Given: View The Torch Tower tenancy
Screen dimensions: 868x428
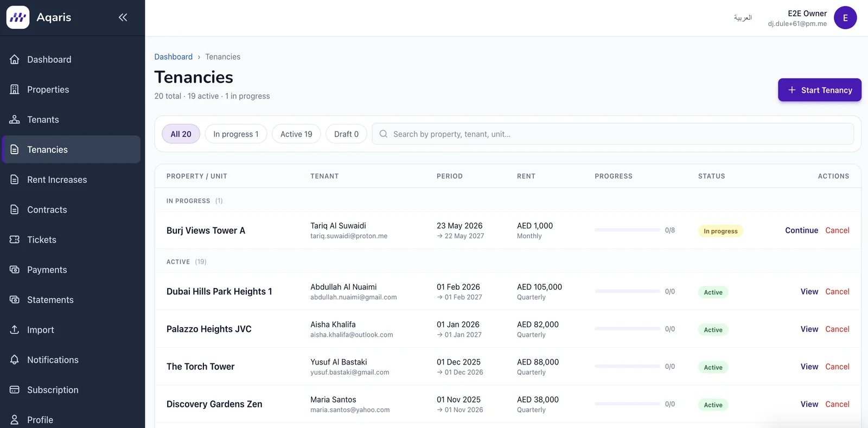Looking at the screenshot, I should pos(809,367).
